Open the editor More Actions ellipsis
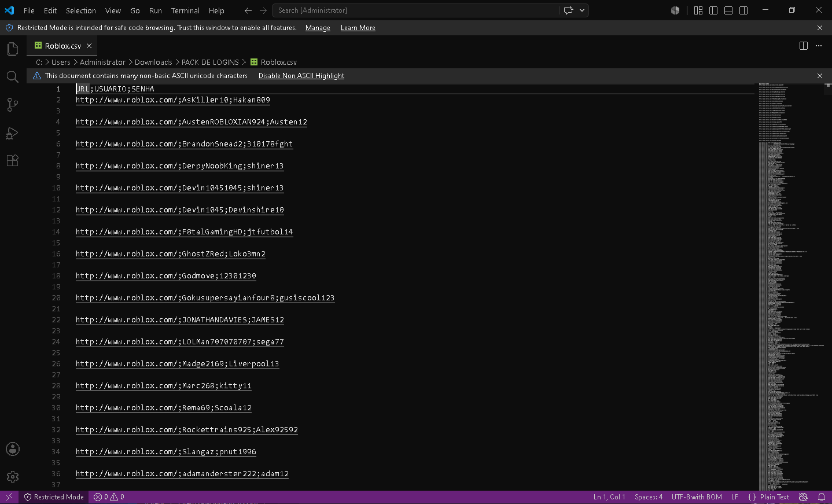The image size is (832, 504). (x=819, y=46)
